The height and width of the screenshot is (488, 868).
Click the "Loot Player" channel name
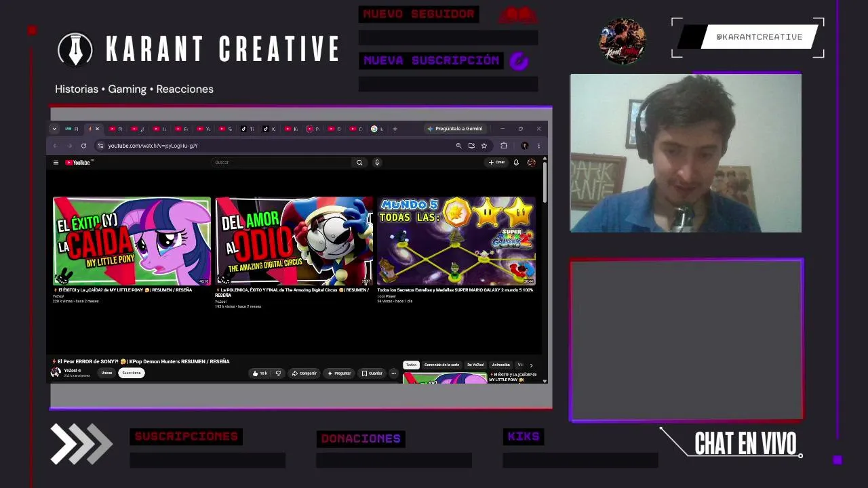(x=387, y=296)
